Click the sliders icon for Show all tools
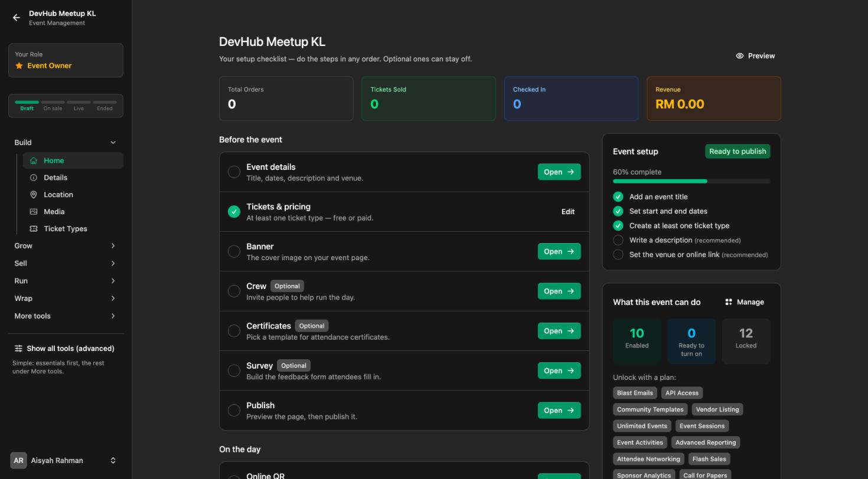This screenshot has width=868, height=479. (x=18, y=349)
